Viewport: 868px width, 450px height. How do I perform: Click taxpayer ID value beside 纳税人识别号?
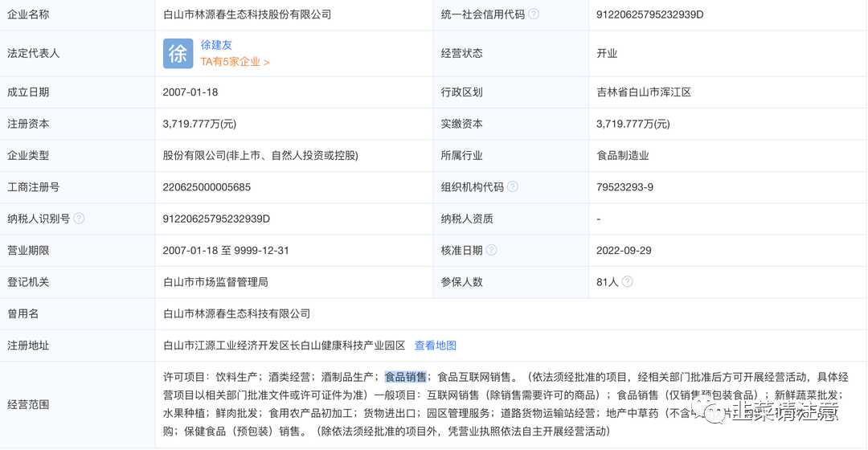pyautogui.click(x=216, y=219)
